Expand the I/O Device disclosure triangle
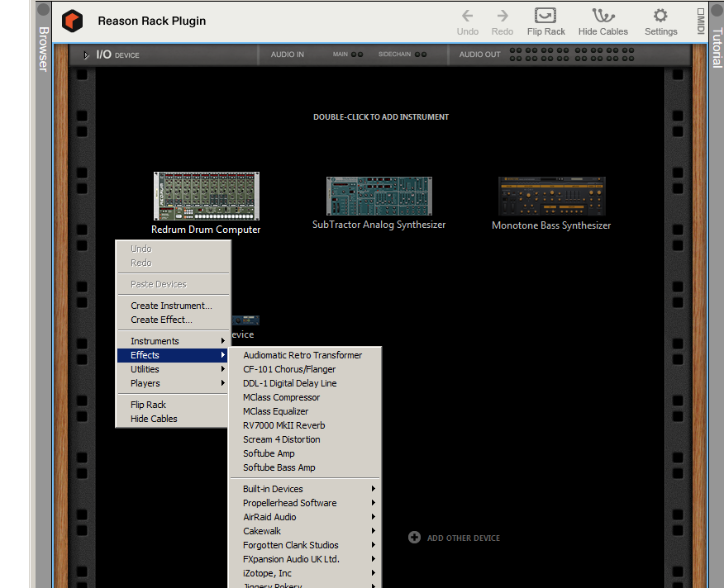The height and width of the screenshot is (588, 724). click(86, 55)
